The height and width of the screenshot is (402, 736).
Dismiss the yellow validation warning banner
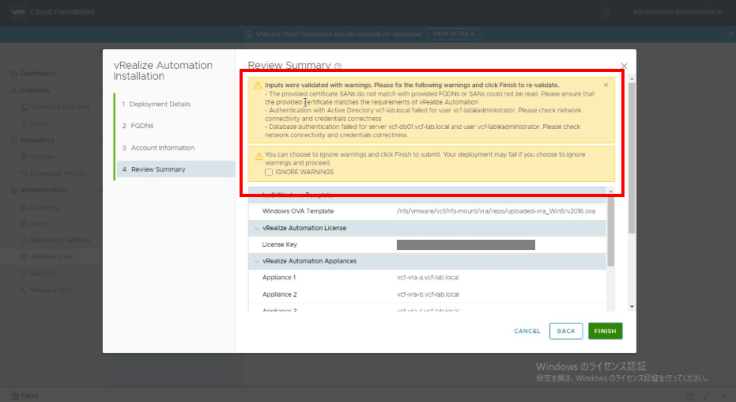point(606,85)
